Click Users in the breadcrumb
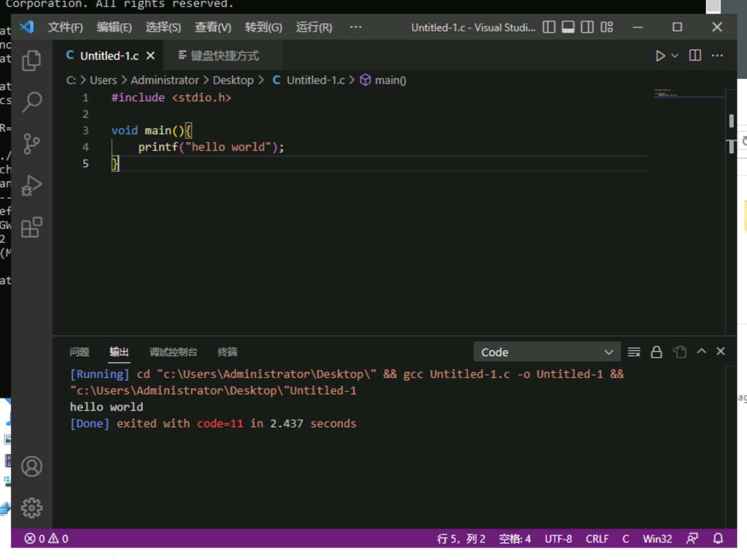Image resolution: width=747 pixels, height=560 pixels. (103, 80)
